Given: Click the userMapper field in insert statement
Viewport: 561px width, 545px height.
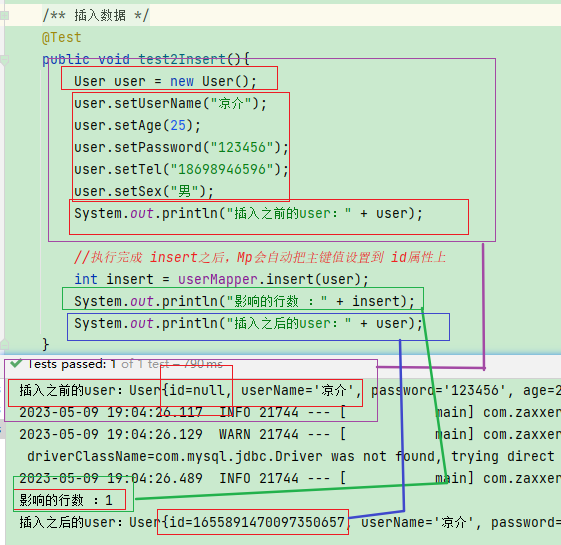Looking at the screenshot, I should click(x=218, y=279).
